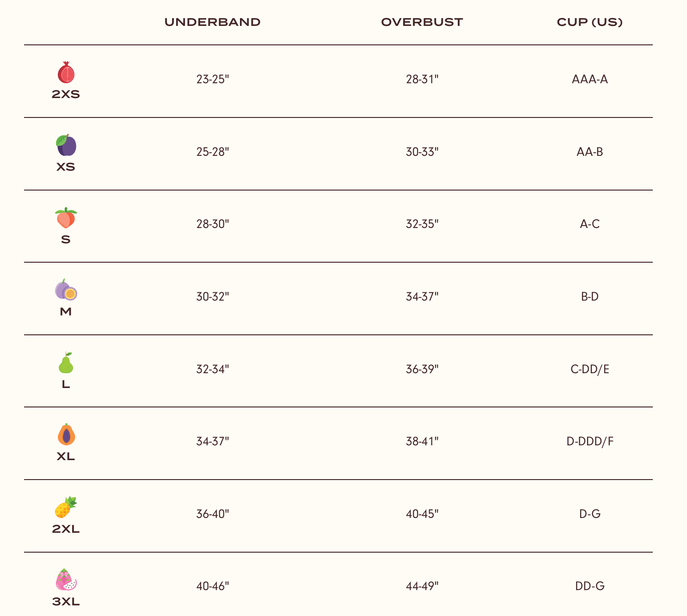Click the 30-32" underband measurement
The image size is (687, 616).
coord(213,297)
